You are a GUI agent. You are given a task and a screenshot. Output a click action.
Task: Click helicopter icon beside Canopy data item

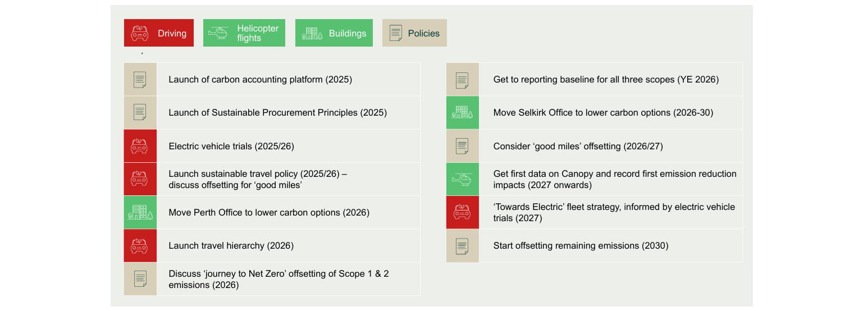[x=463, y=179]
